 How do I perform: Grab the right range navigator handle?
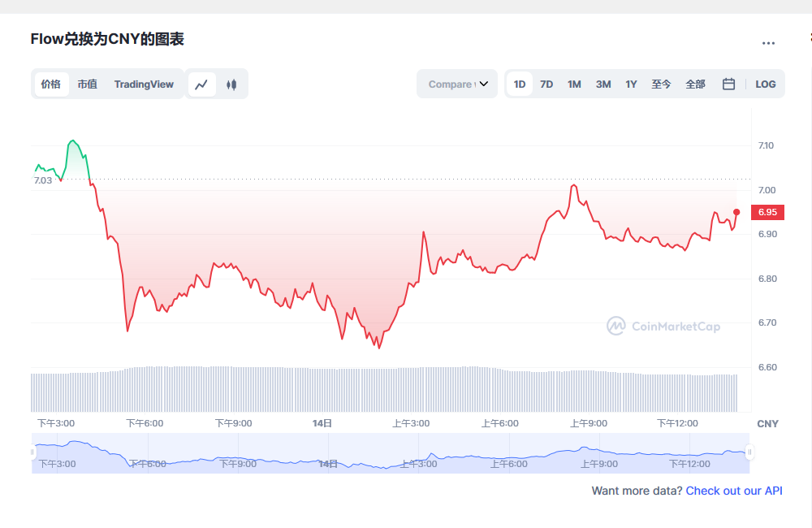749,452
